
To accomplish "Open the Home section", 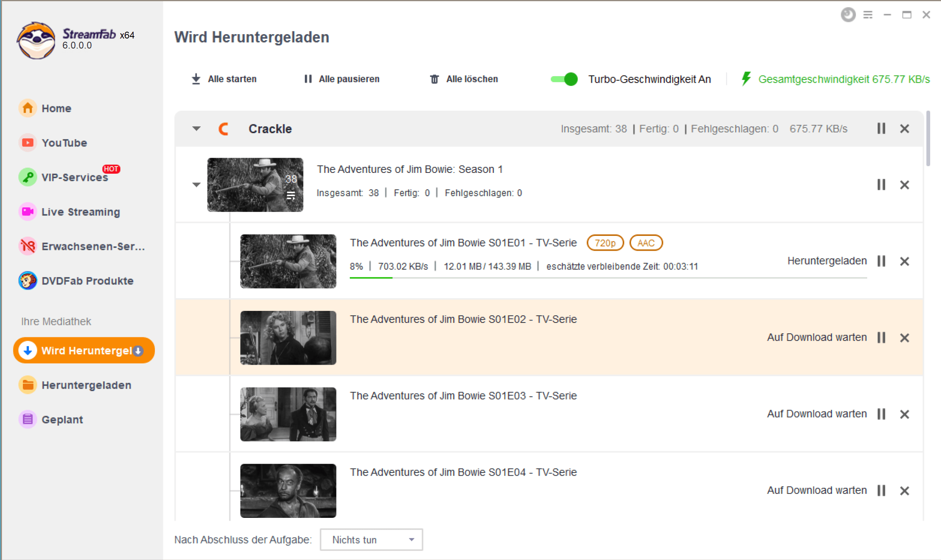I will point(56,108).
